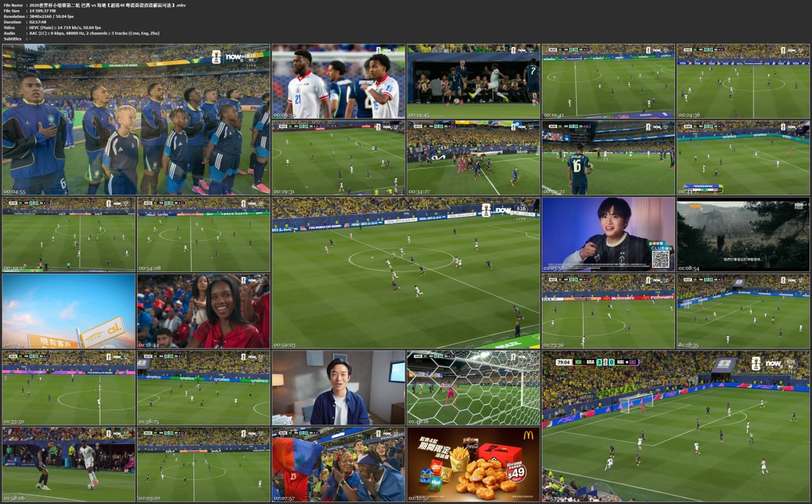Image resolution: width=812 pixels, height=504 pixels.
Task: Click the World Cup trophy logo in the 00:04:55 thumbnail
Action: [216, 56]
